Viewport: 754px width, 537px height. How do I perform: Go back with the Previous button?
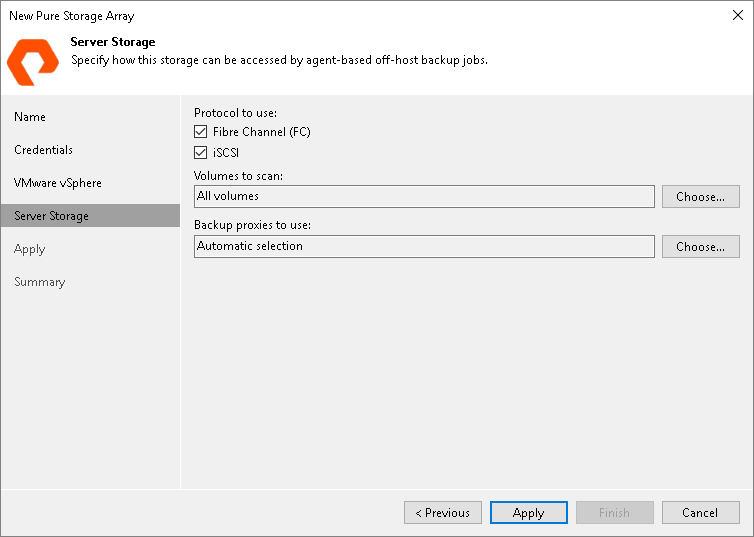tap(443, 512)
